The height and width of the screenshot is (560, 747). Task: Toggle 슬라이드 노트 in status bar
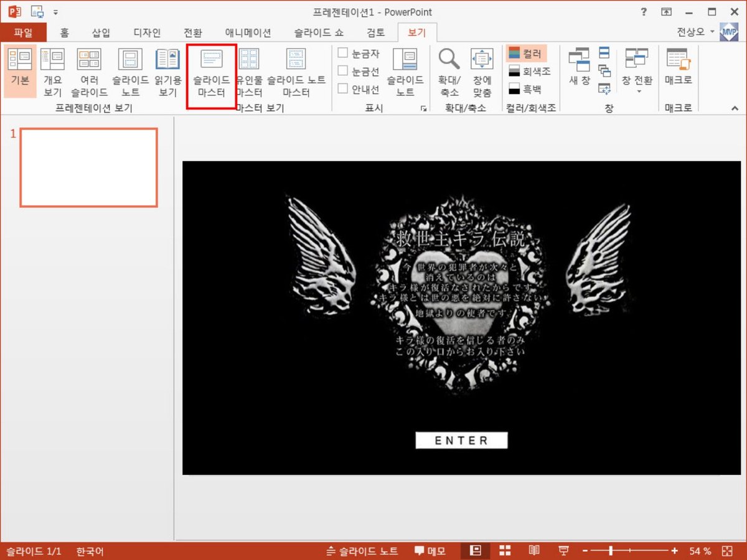click(362, 551)
